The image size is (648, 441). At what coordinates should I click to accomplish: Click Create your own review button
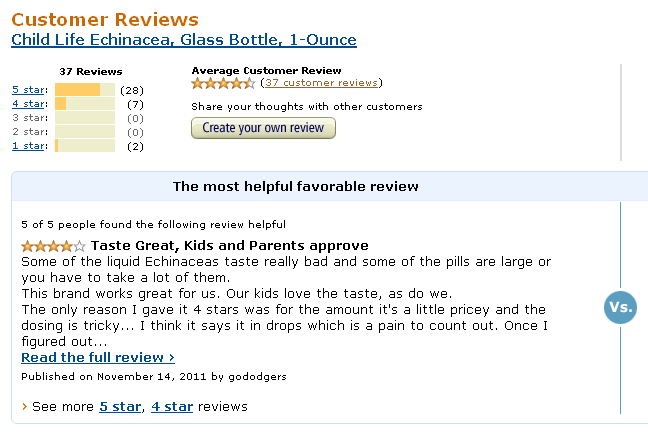coord(263,128)
